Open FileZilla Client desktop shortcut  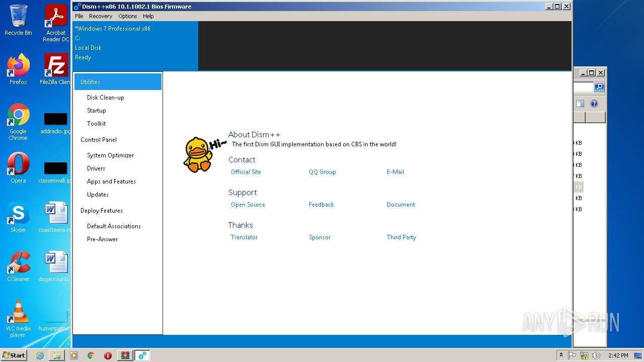pyautogui.click(x=56, y=69)
